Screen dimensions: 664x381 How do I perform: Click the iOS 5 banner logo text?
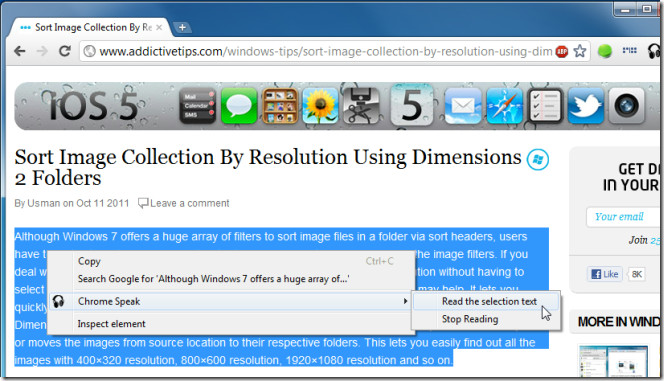pyautogui.click(x=94, y=106)
